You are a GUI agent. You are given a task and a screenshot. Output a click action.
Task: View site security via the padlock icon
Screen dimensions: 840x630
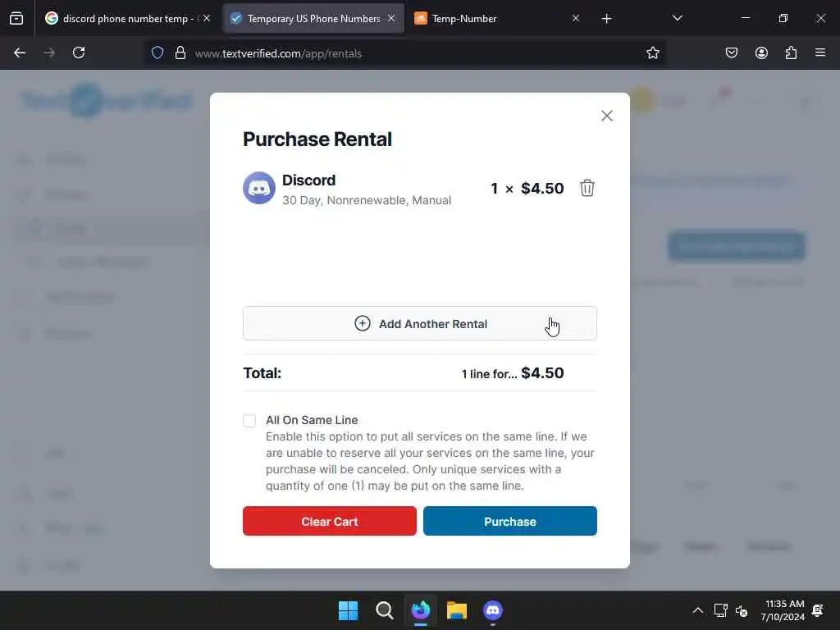[180, 52]
